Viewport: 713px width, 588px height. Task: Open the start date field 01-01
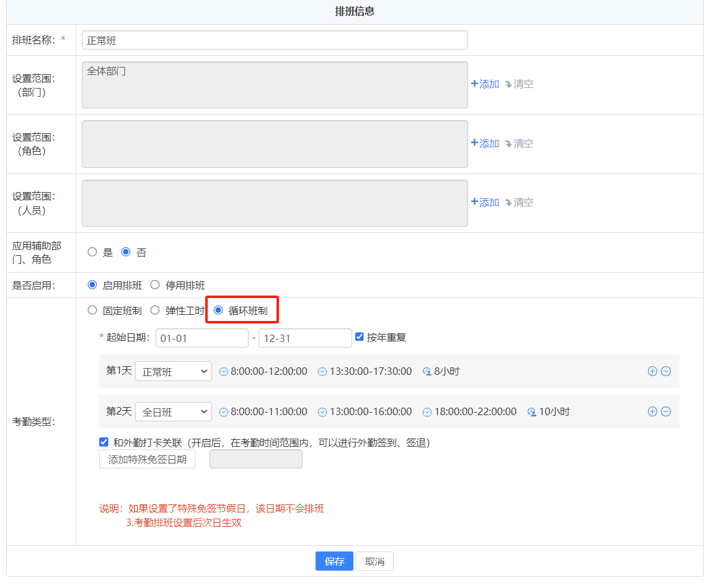click(x=201, y=338)
